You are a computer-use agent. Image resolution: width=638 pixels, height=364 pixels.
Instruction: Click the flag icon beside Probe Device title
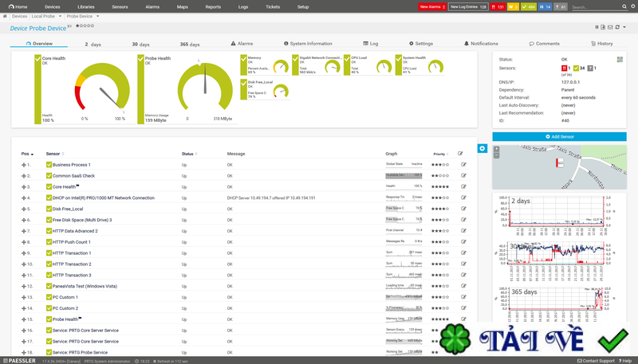coord(69,26)
